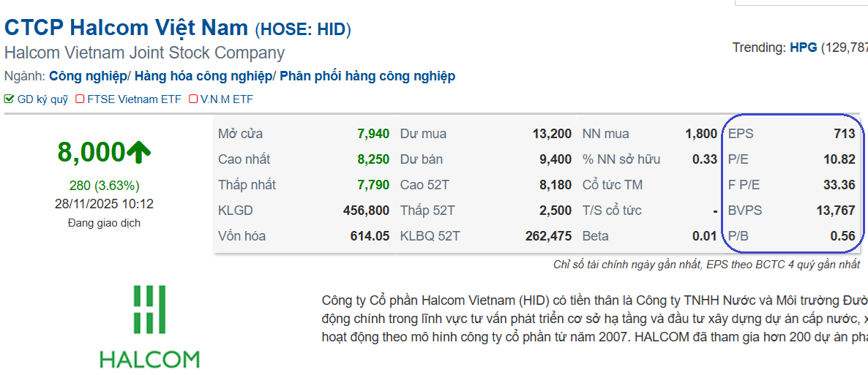Click the P/E value 10.82
The width and height of the screenshot is (868, 375).
[839, 159]
